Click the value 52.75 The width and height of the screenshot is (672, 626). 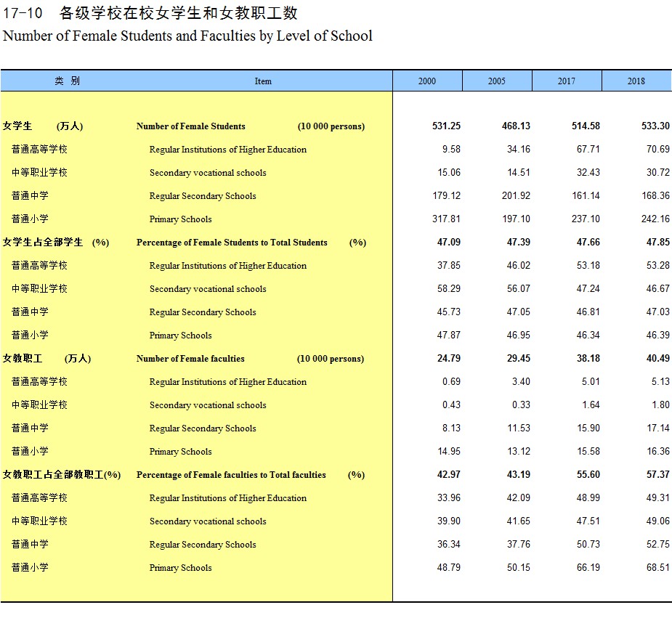tap(658, 544)
